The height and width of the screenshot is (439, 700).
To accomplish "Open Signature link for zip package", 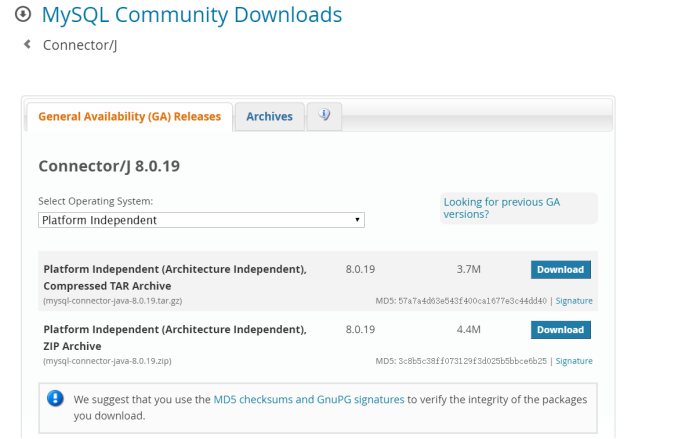I will click(x=574, y=361).
